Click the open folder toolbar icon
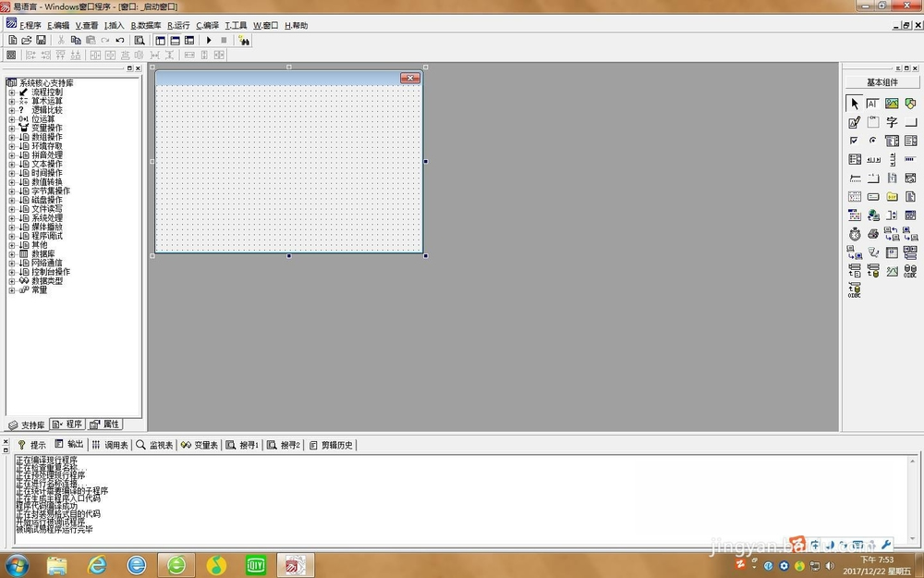Image resolution: width=924 pixels, height=578 pixels. click(27, 40)
